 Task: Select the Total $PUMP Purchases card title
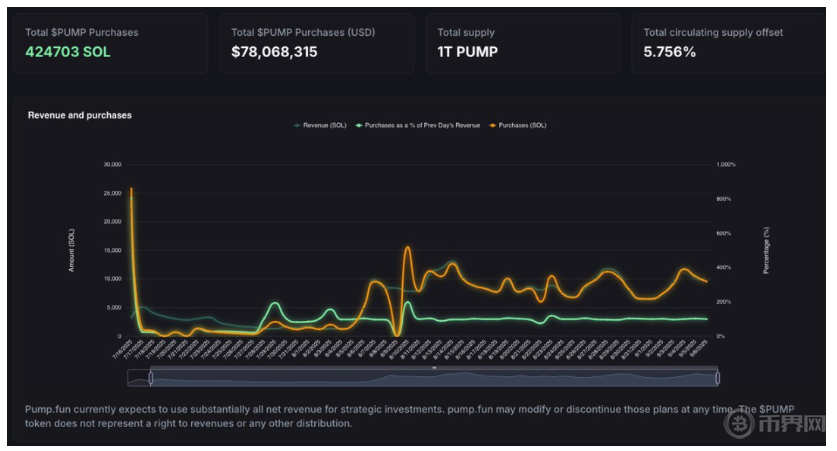pos(82,32)
